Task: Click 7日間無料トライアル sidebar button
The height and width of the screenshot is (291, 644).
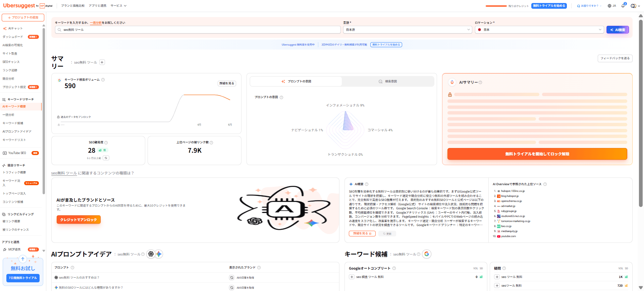Action: (x=23, y=278)
